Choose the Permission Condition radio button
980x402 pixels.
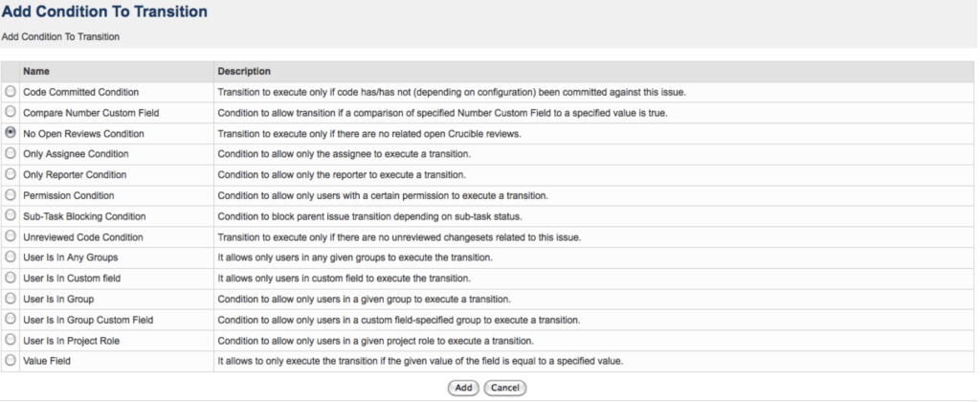click(11, 195)
